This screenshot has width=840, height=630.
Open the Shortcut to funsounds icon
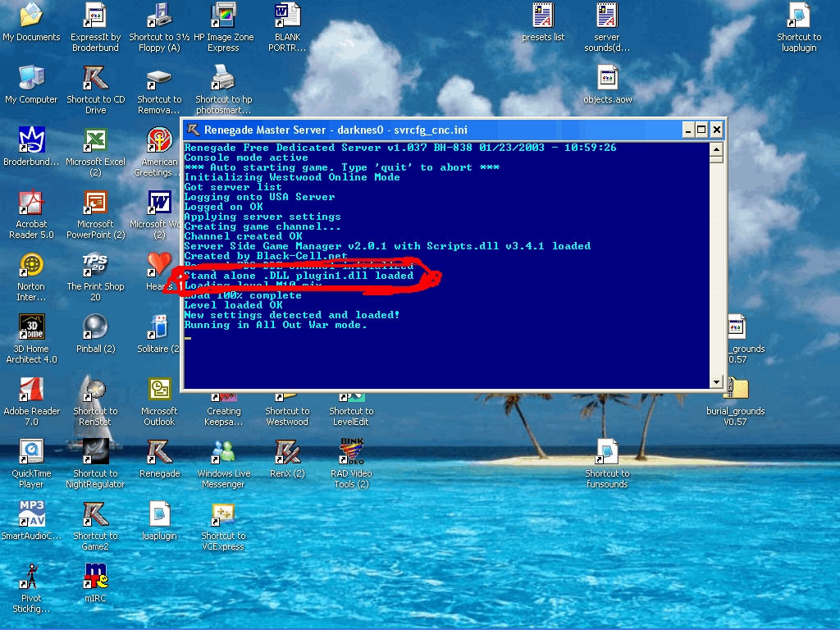[x=607, y=452]
